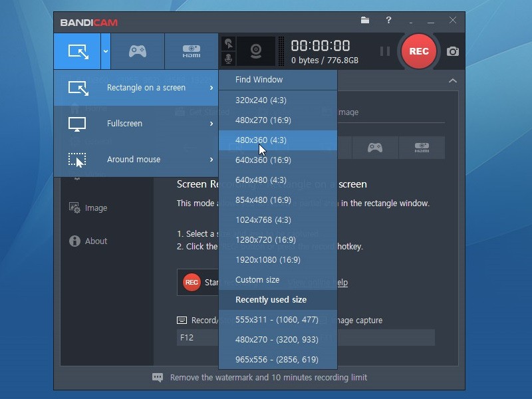Choose Rectangle on a screen menu entry
The image size is (532, 399).
click(136, 88)
